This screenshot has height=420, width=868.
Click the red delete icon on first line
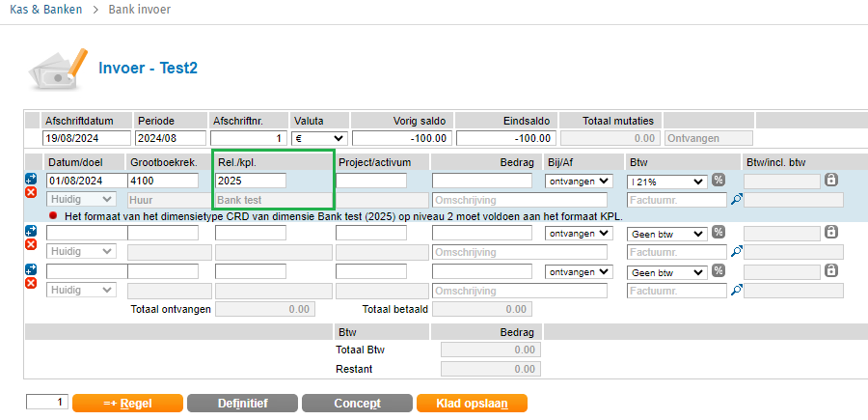pos(31,194)
